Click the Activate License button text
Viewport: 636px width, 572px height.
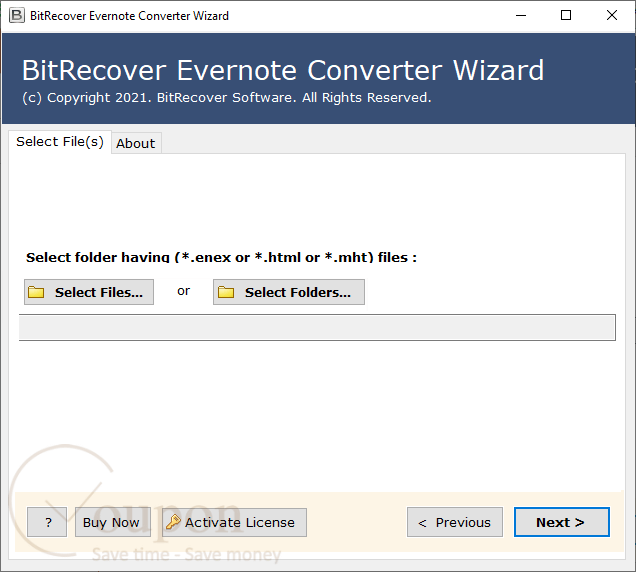click(240, 523)
